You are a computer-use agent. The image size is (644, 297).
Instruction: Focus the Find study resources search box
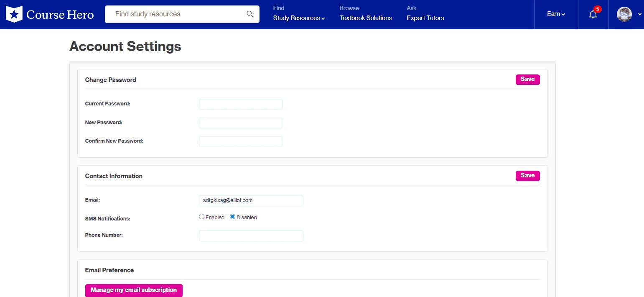click(182, 14)
